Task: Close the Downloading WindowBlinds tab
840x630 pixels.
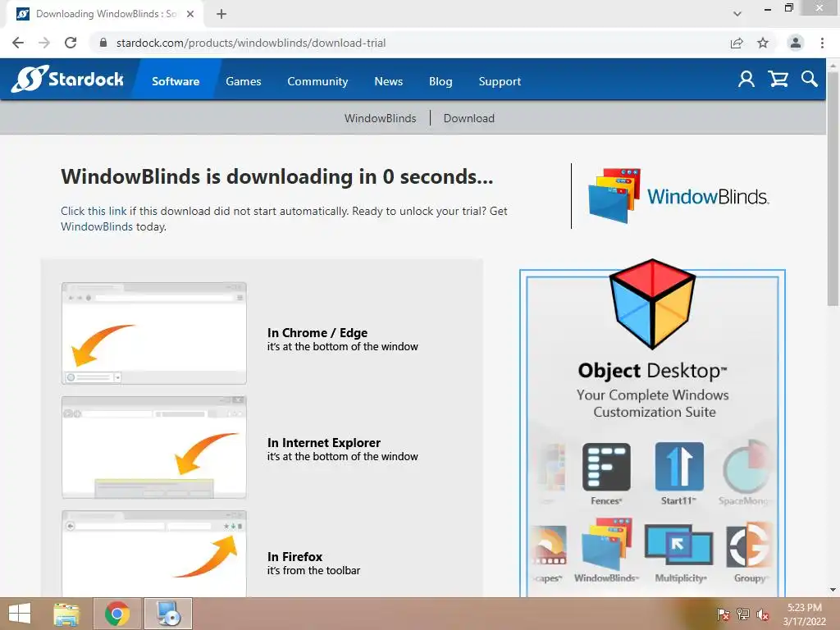Action: click(190, 14)
